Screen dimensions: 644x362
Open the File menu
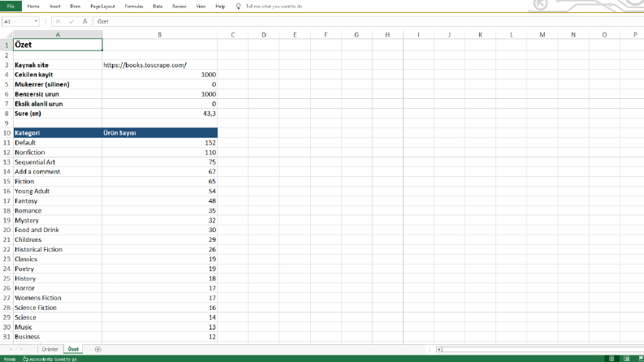click(x=11, y=6)
